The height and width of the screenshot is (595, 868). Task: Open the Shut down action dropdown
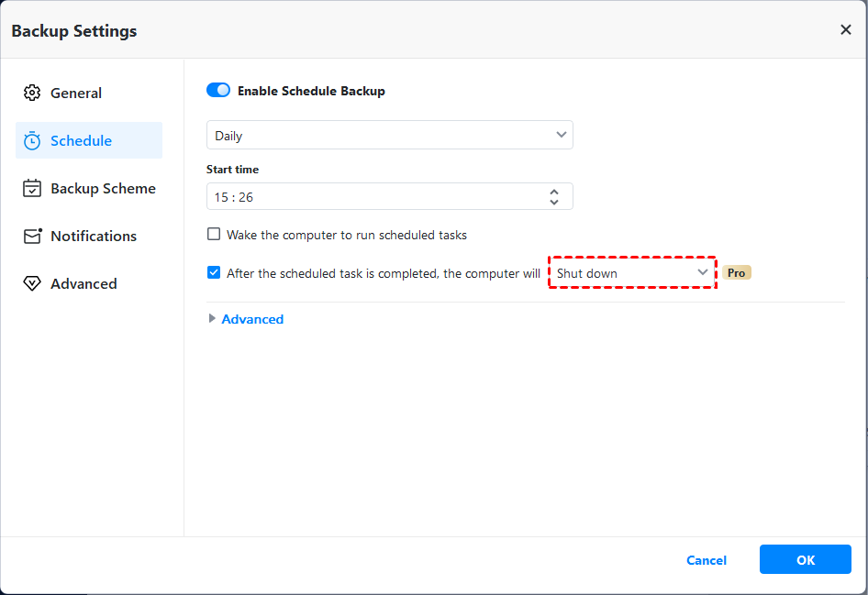[632, 273]
